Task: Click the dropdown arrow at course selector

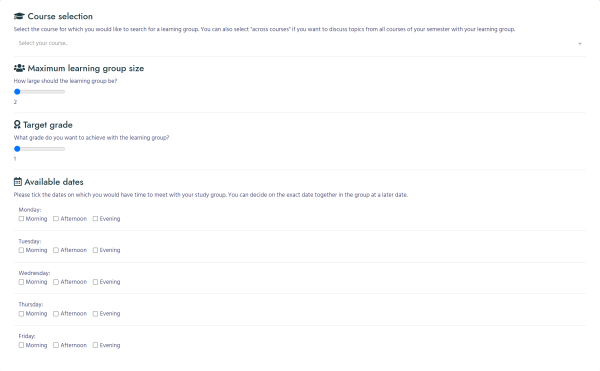Action: point(580,44)
